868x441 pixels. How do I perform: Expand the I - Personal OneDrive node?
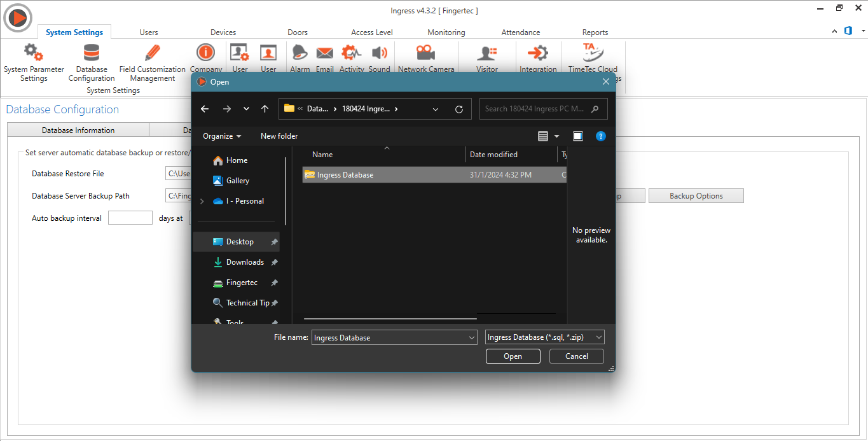[202, 201]
